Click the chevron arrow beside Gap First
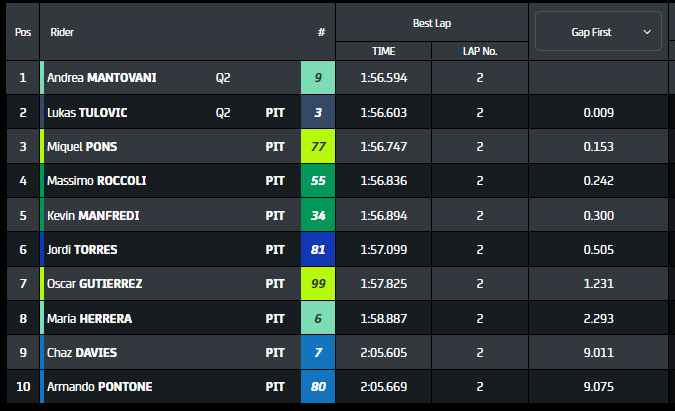This screenshot has height=411, width=675. click(x=647, y=32)
